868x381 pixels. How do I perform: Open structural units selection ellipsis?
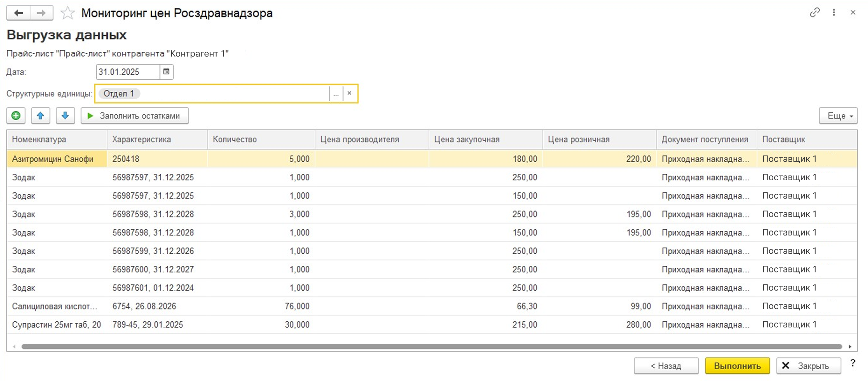336,93
